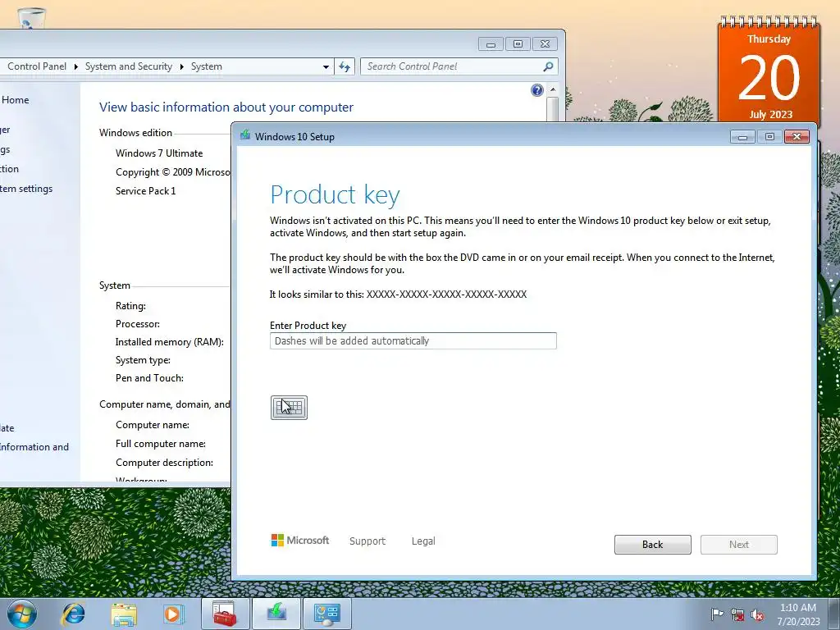Click the 'Windows 7 Ultimate' text
The image size is (840, 630).
(159, 153)
